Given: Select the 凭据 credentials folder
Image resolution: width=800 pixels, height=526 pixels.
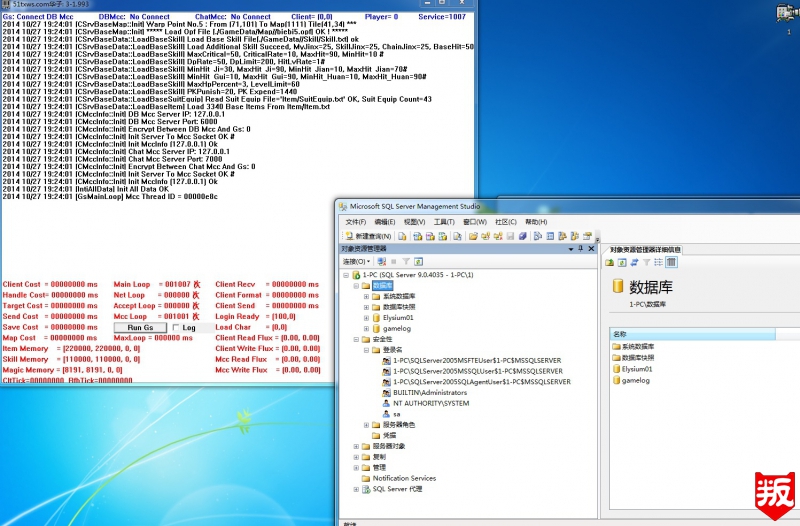Looking at the screenshot, I should (389, 436).
